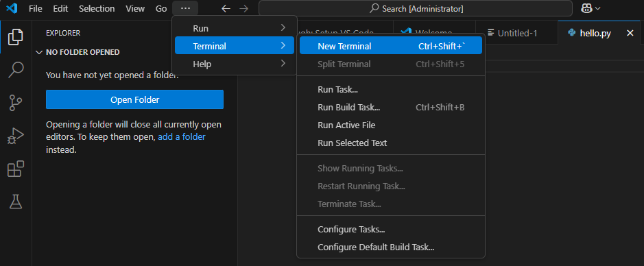Open the Extensions view icon

coord(16,169)
